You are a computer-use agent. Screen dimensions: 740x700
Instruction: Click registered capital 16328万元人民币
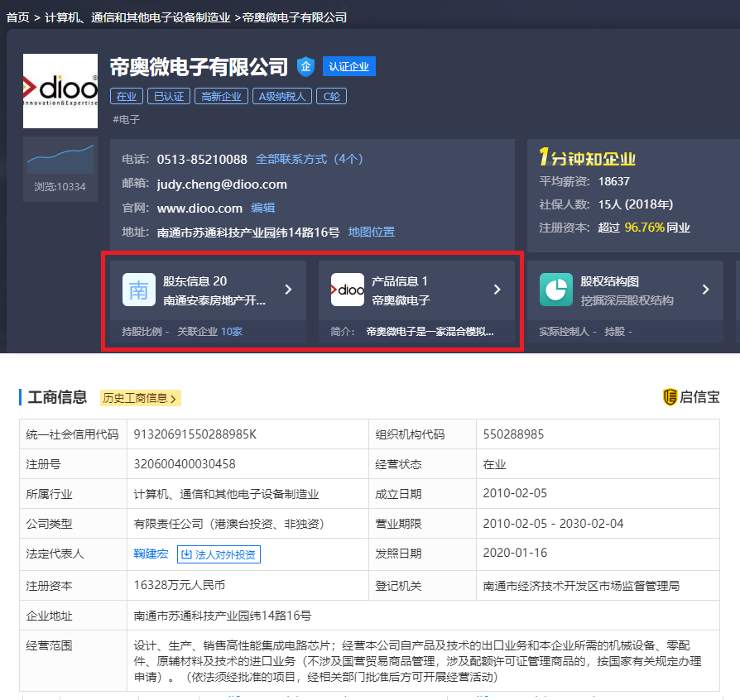click(x=180, y=585)
